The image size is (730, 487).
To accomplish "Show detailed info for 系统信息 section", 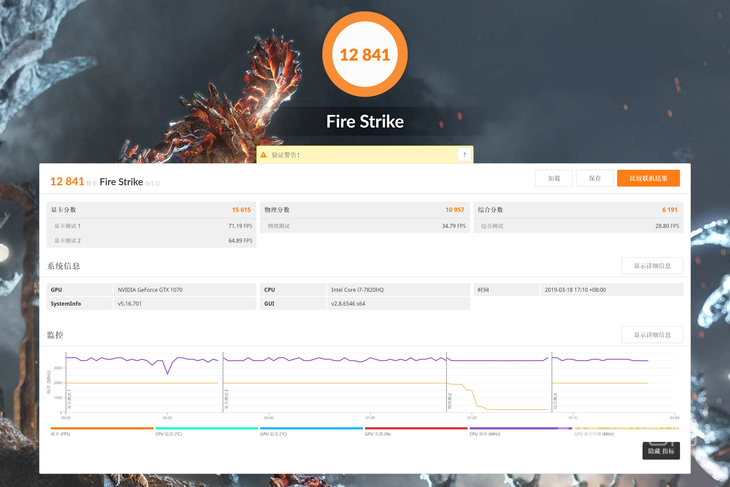I will [x=652, y=266].
